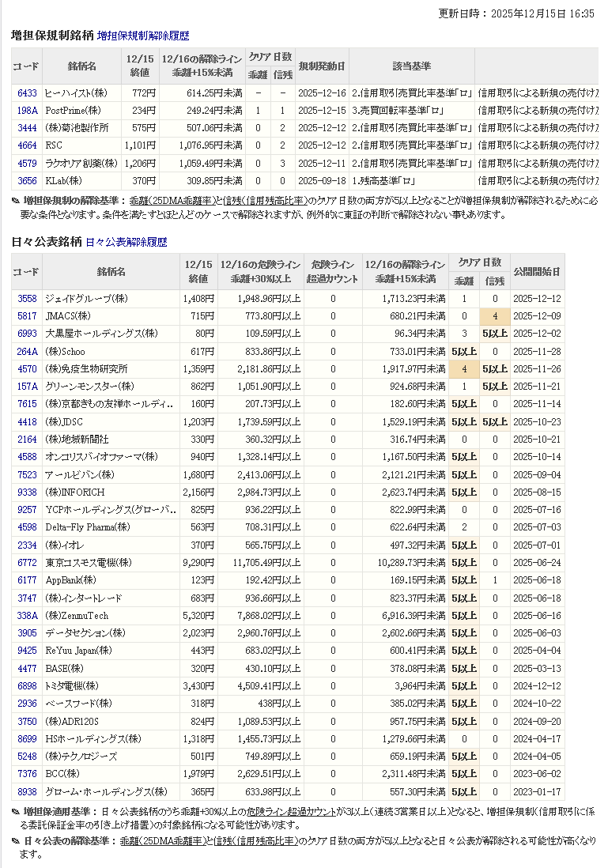This screenshot has height=868, width=608.
Task: Open stock code 8938 グローム・ホールディングス
Action: click(27, 791)
